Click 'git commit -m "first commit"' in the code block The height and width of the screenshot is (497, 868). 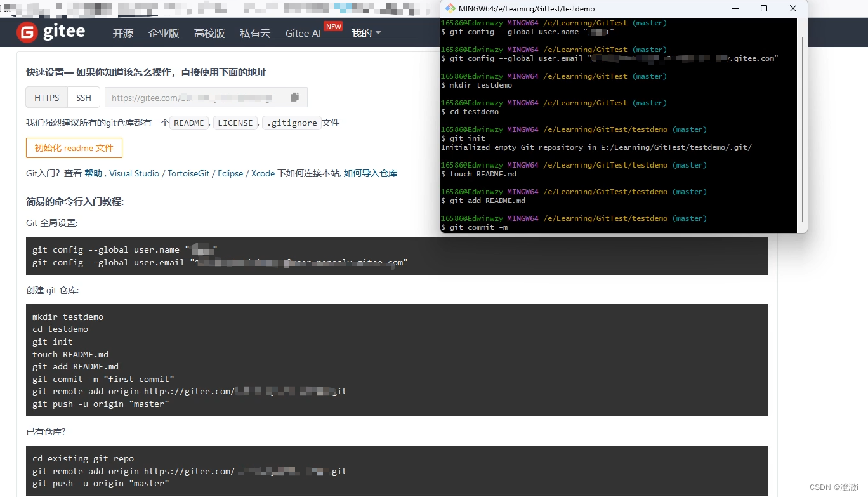coord(103,379)
